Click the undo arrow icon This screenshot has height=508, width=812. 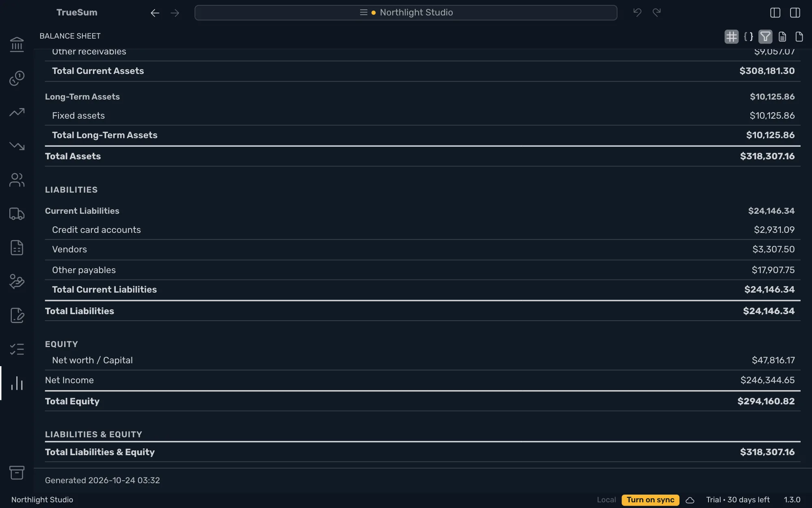[637, 13]
